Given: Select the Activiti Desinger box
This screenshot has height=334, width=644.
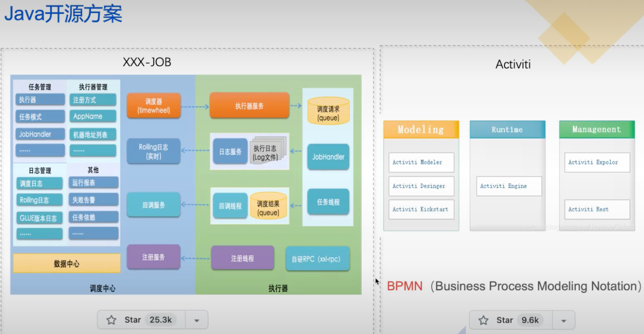Looking at the screenshot, I should (x=421, y=186).
